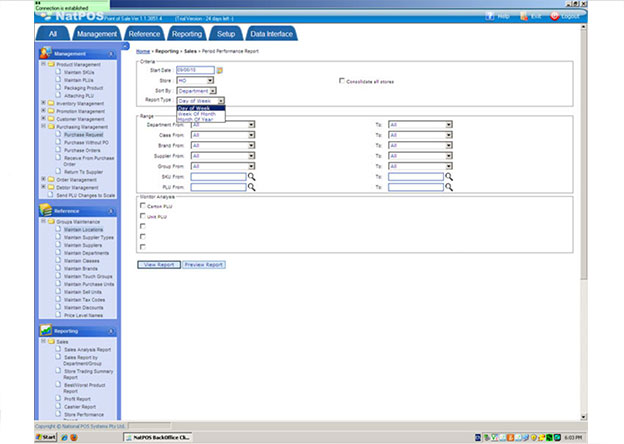The height and width of the screenshot is (444, 624).
Task: Click the NatPOS BackOffice taskbar button
Action: pyautogui.click(x=157, y=437)
